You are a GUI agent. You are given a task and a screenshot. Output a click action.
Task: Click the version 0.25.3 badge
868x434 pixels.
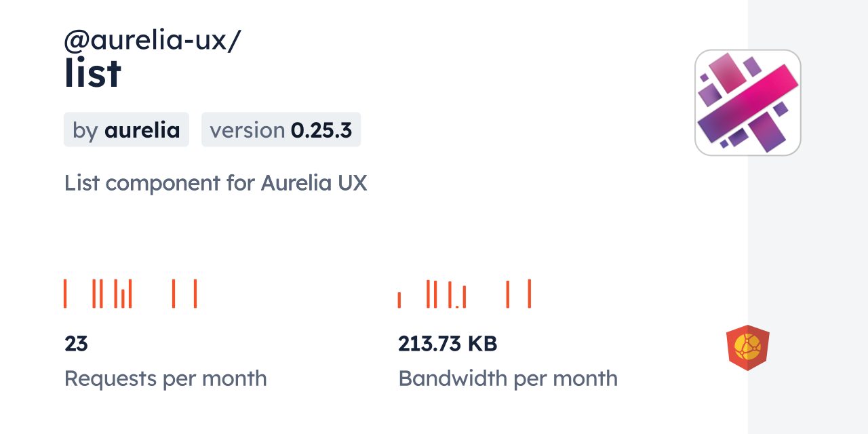click(x=281, y=130)
